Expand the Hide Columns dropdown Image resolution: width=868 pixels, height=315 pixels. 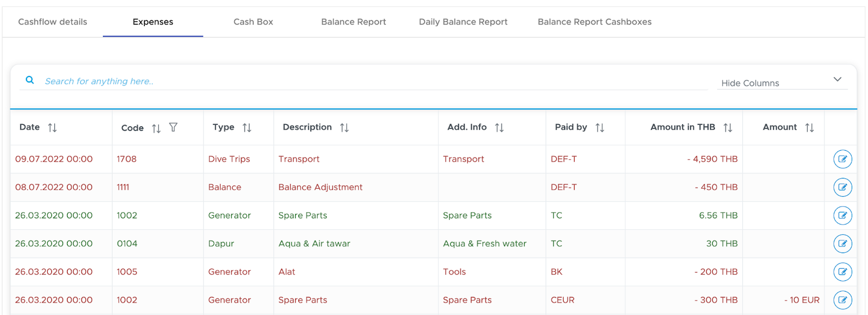click(782, 82)
